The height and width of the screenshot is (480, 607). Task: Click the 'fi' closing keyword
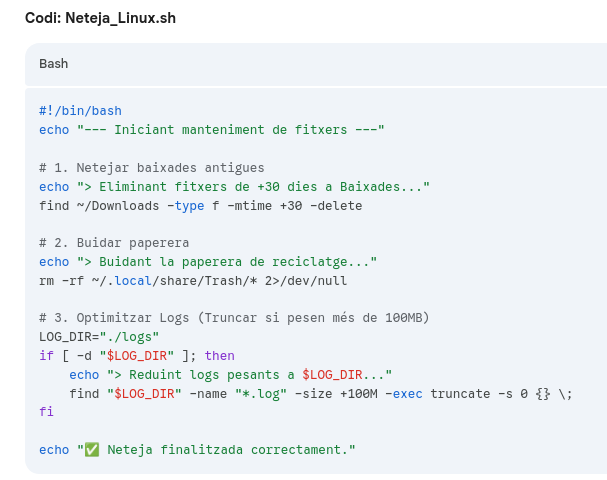tap(46, 412)
